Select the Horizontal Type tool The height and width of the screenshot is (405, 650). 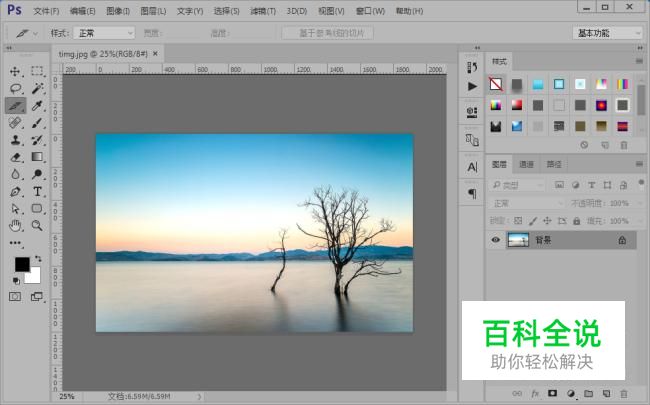coord(37,191)
